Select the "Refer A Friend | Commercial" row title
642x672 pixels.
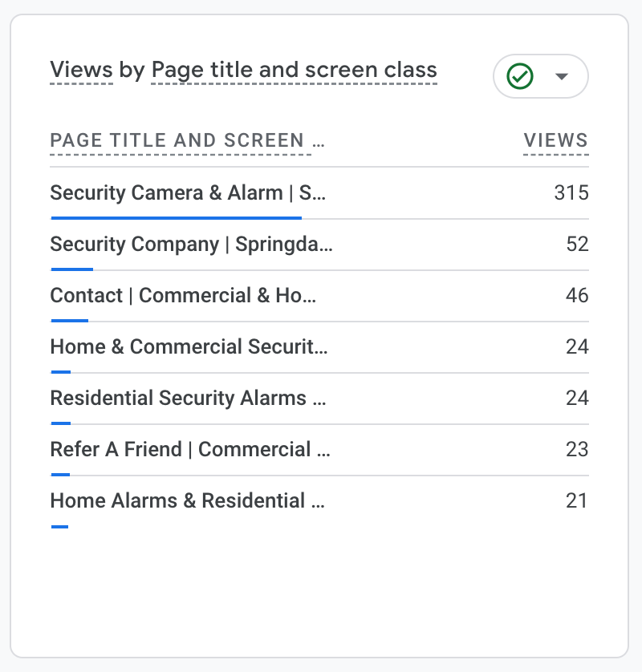[190, 449]
